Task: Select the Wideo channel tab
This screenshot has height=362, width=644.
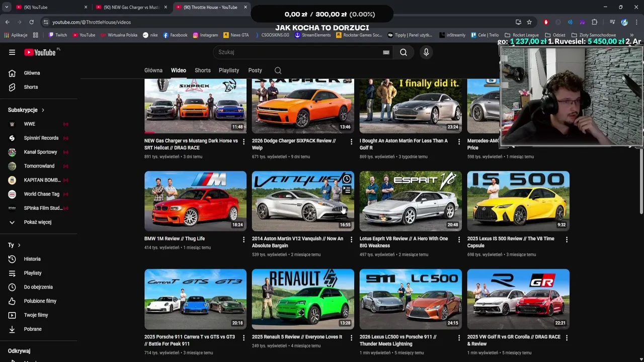Action: click(178, 70)
